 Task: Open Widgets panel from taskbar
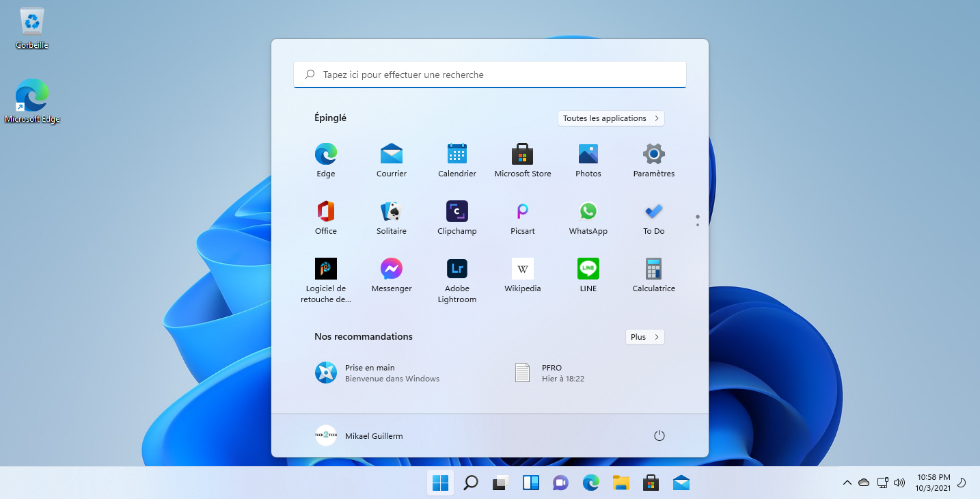tap(531, 483)
